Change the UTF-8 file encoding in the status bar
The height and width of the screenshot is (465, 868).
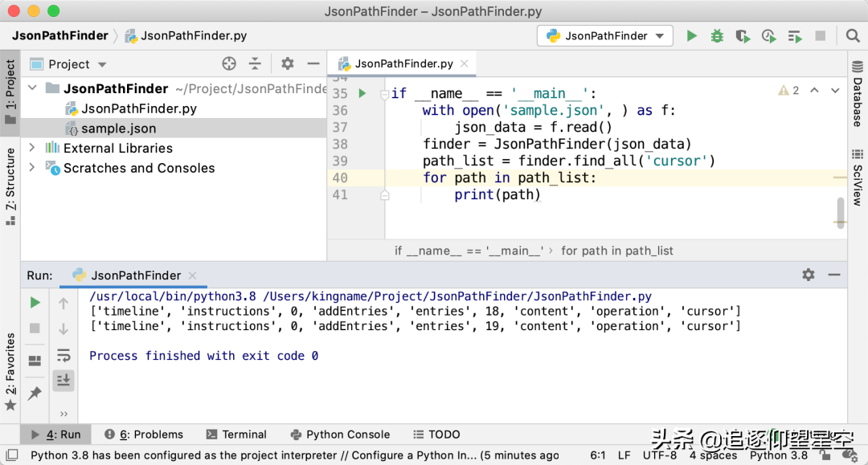[x=659, y=455]
